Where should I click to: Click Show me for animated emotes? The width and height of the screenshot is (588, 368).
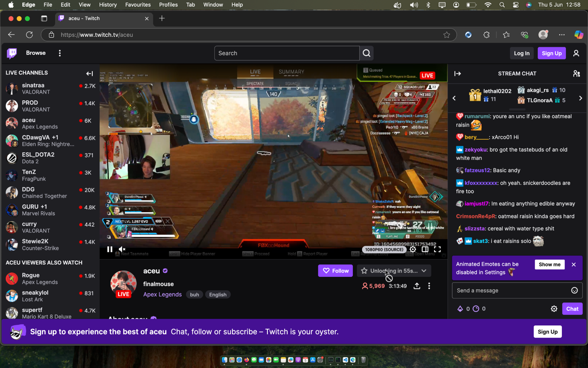click(x=549, y=264)
